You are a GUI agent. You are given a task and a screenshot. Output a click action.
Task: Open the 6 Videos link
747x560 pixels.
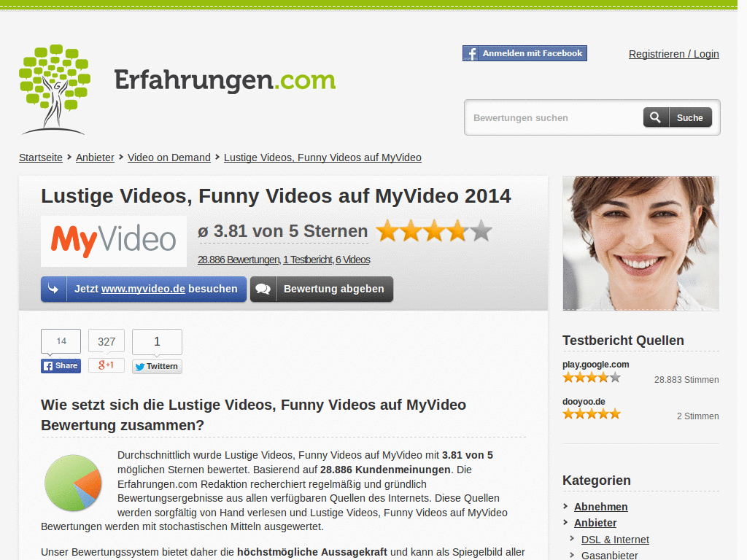tap(352, 260)
